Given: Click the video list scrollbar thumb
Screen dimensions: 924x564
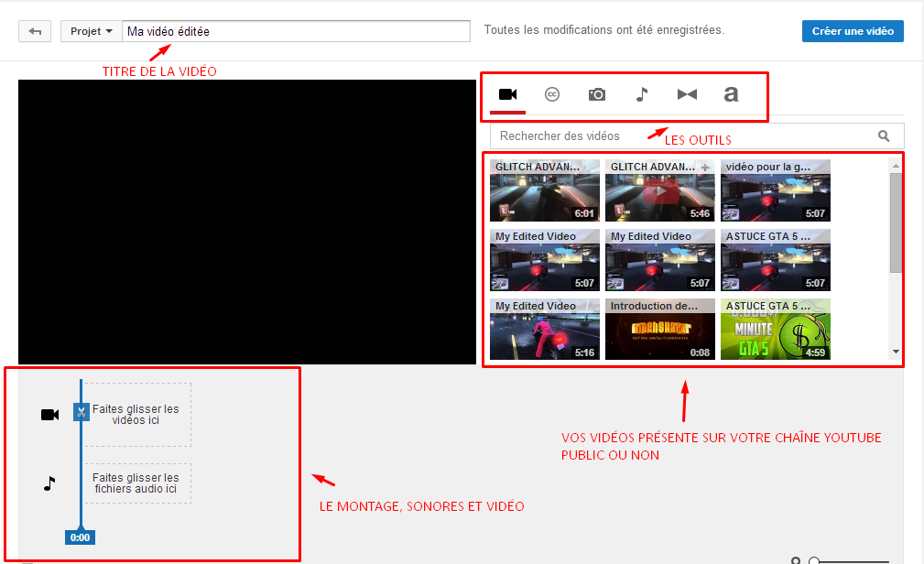Looking at the screenshot, I should point(896,222).
